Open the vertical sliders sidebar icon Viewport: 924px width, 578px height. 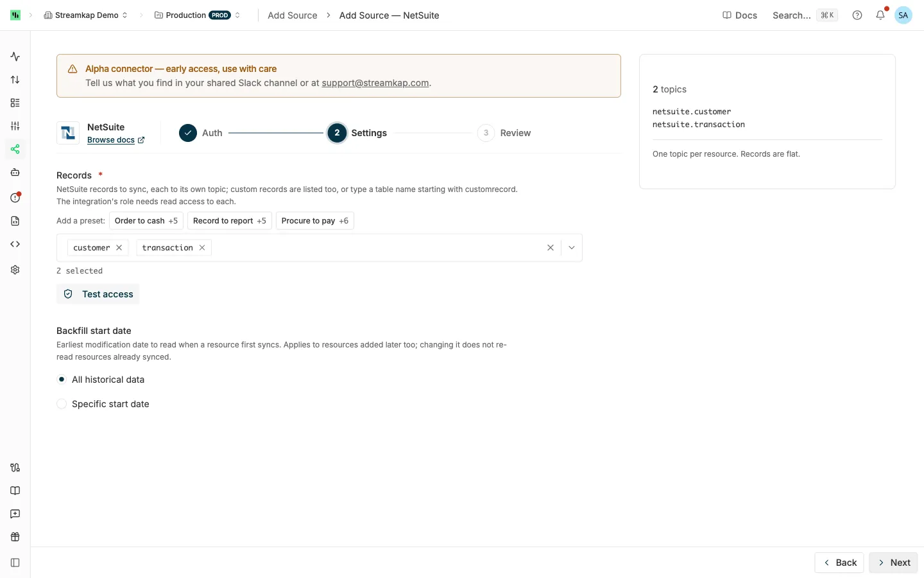(x=15, y=126)
